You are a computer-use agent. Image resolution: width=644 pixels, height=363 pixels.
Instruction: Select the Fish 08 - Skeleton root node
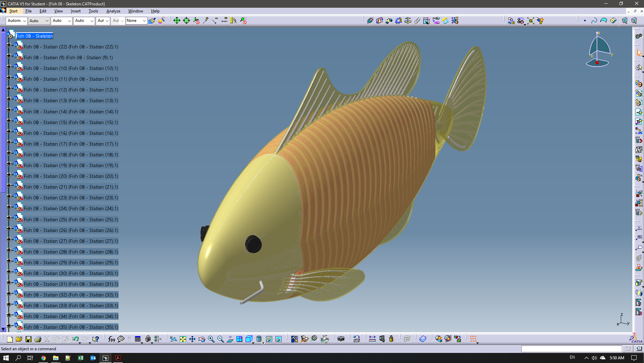tap(35, 36)
